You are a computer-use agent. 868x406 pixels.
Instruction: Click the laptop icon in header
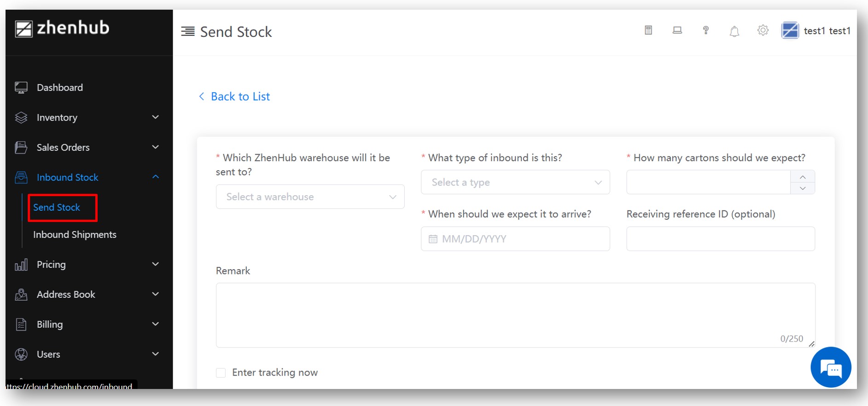click(677, 30)
